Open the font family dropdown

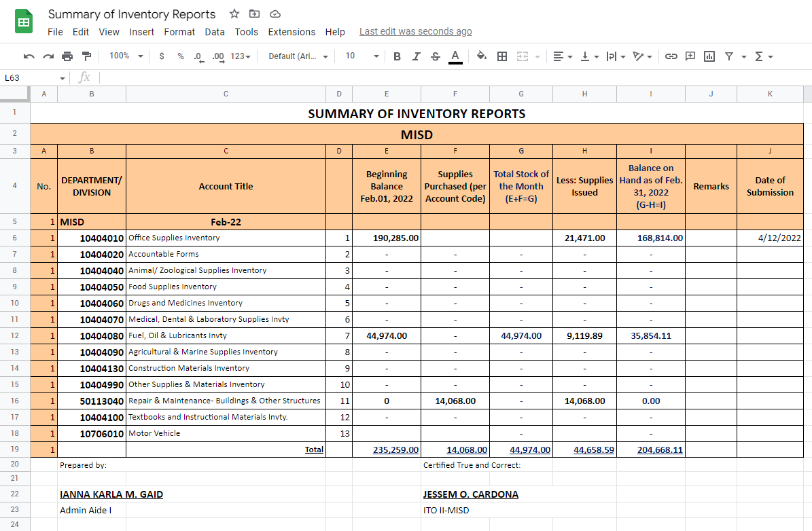(x=298, y=56)
